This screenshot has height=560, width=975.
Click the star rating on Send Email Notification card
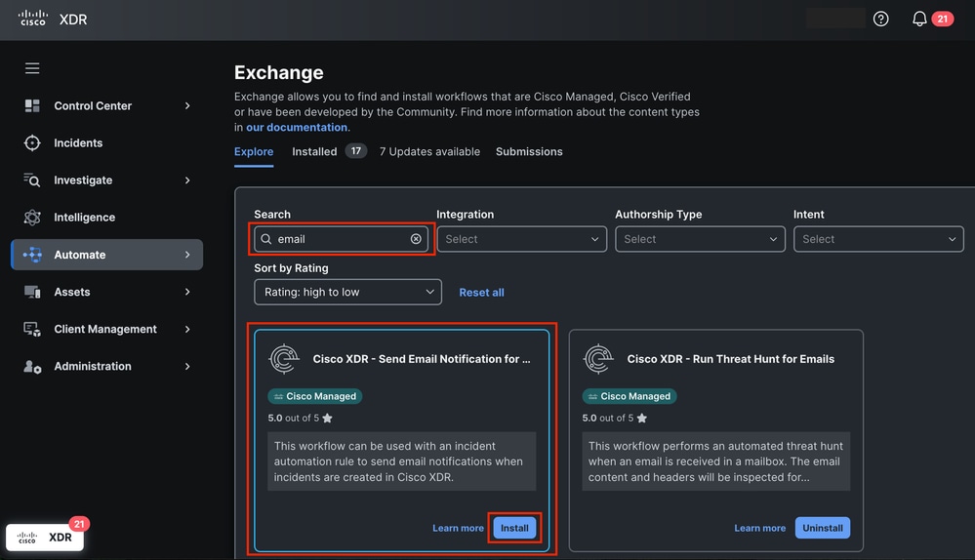click(327, 419)
